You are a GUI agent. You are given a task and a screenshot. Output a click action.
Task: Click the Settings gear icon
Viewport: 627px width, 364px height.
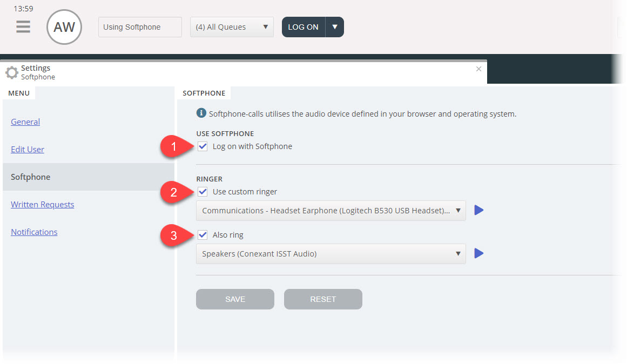[11, 72]
